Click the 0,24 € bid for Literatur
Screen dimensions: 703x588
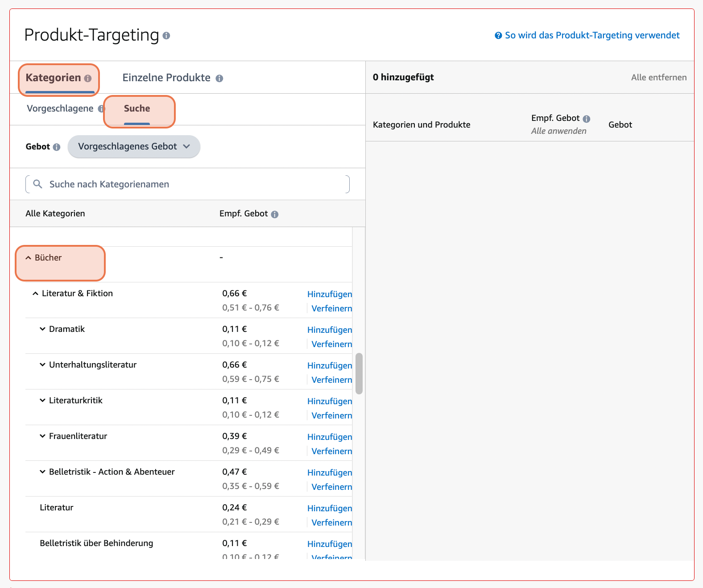coord(235,507)
